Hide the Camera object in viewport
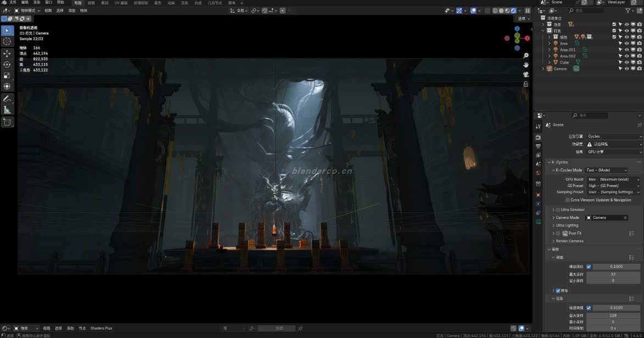 (x=627, y=69)
